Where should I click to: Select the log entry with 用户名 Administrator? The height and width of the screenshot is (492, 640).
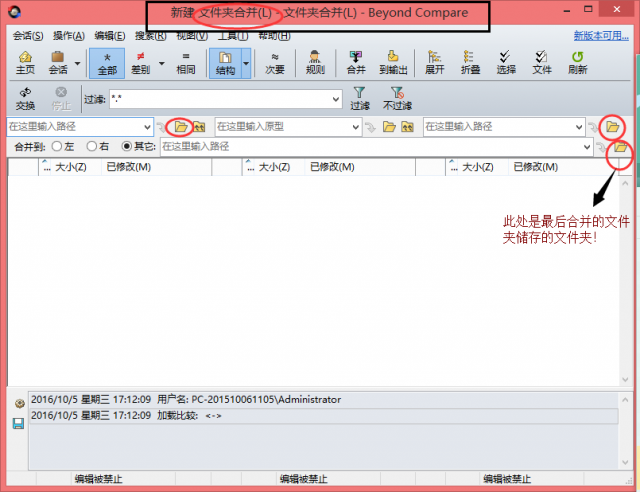[x=324, y=399]
